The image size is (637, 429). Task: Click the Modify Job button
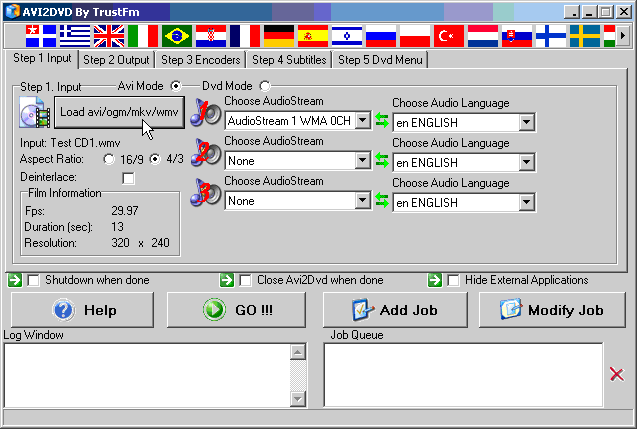[x=552, y=310]
